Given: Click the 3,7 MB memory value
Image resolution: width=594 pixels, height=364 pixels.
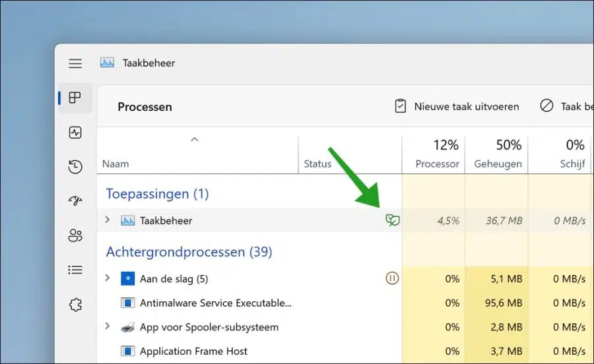Looking at the screenshot, I should [x=506, y=351].
